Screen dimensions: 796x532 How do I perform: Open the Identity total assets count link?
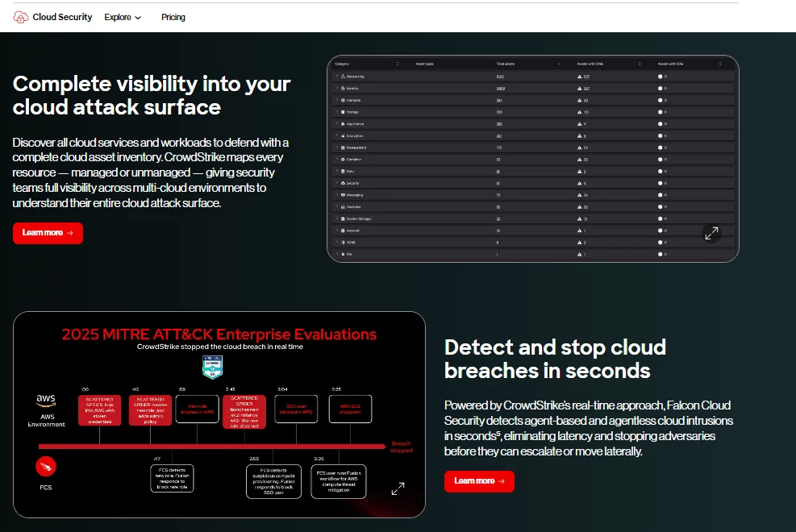[500, 88]
